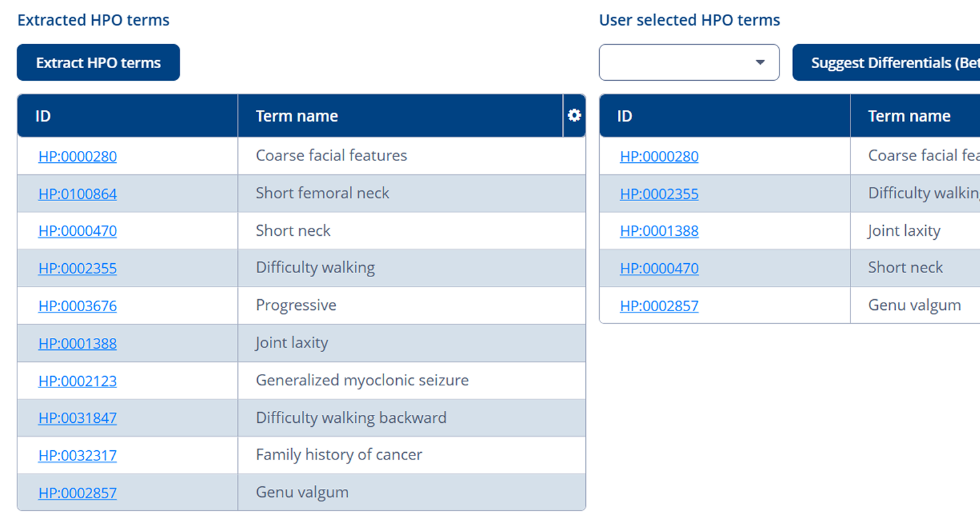Open HP:0032317 family history link
Viewport: 980px width, 523px height.
coord(77,456)
